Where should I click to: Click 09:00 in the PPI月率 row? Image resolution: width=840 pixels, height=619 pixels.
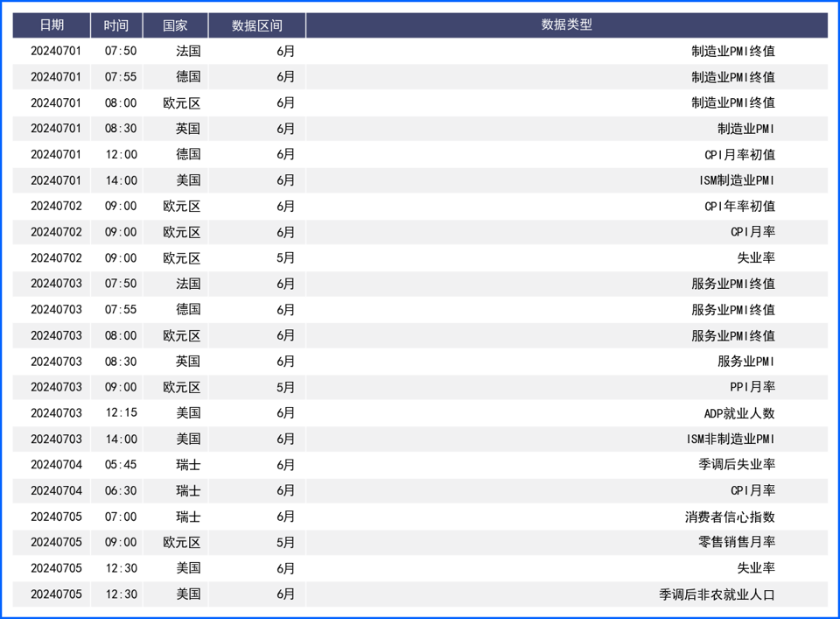click(121, 387)
